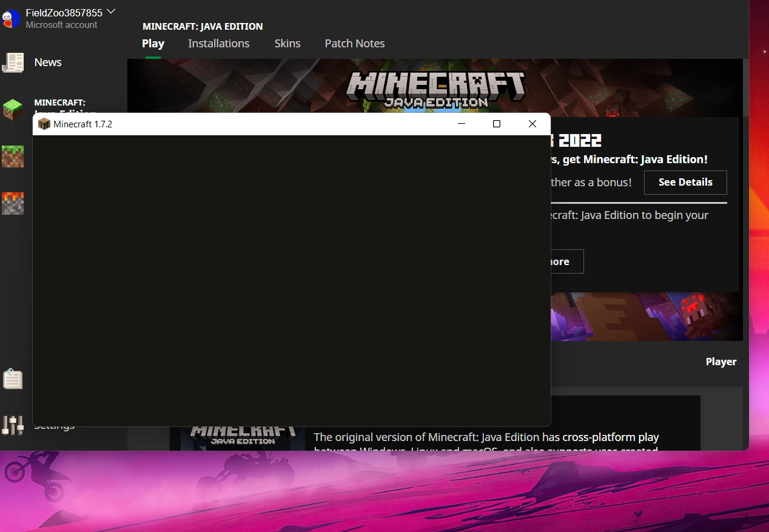Image resolution: width=769 pixels, height=532 pixels.
Task: Click the spider banner artwork in launcher
Action: [x=646, y=317]
